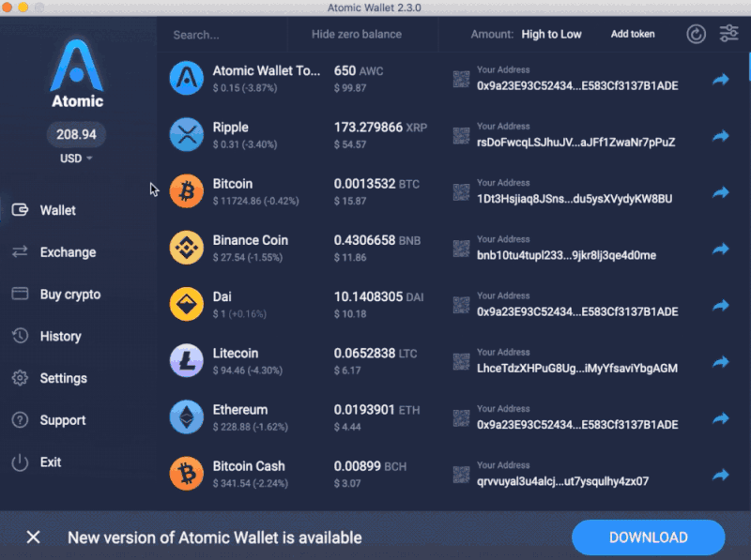Click the 0.0193901 ETH balance
Screen dimensions: 751x560
pos(376,410)
